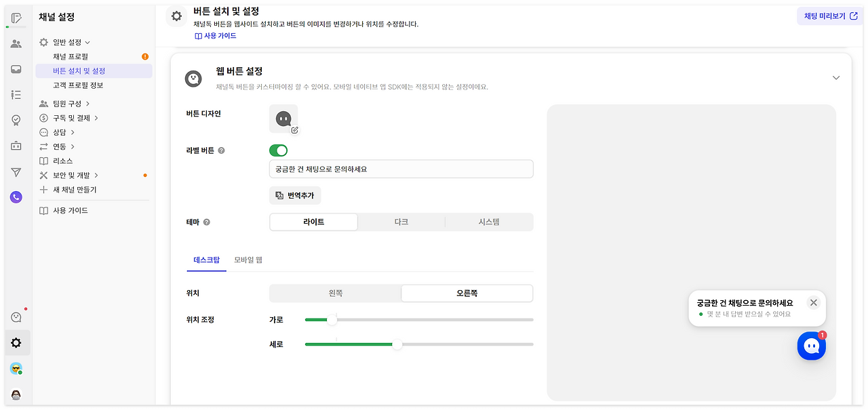Disable the 라벨 버튼 toggle switch
Image resolution: width=868 pixels, height=410 pixels.
point(278,150)
